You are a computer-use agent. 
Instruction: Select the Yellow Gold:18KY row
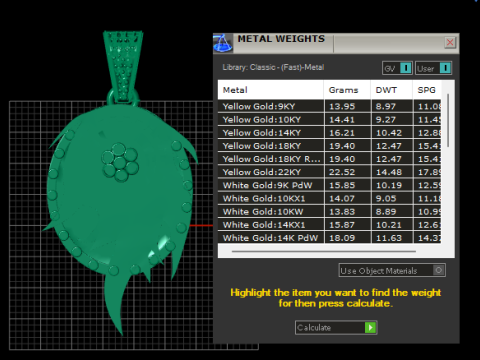click(329, 146)
